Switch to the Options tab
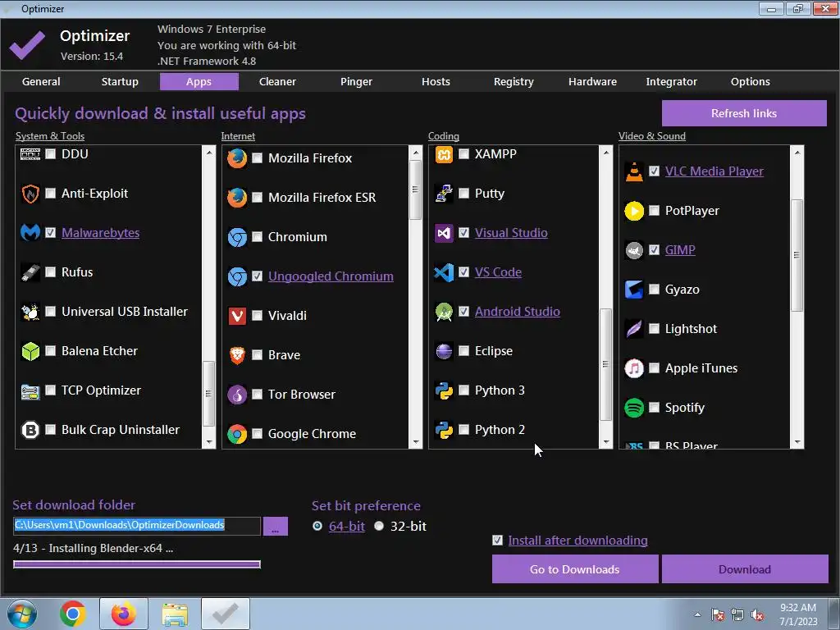Image resolution: width=840 pixels, height=630 pixels. [x=750, y=81]
